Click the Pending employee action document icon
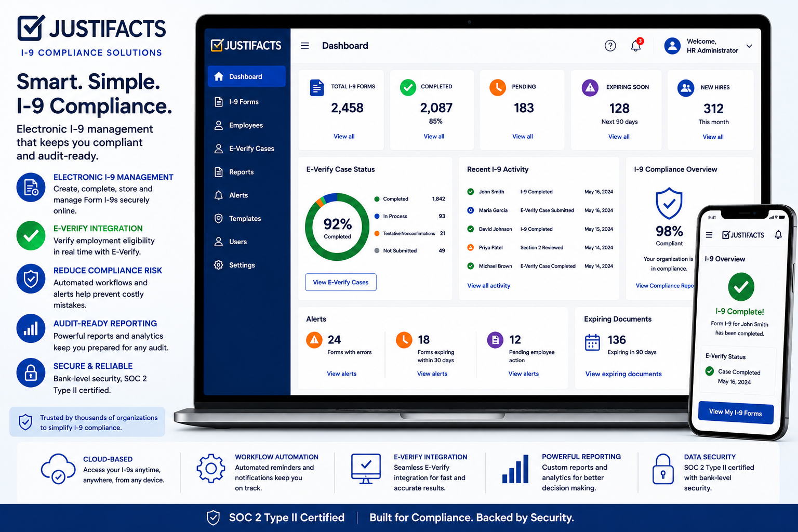This screenshot has height=532, width=798. pos(495,340)
